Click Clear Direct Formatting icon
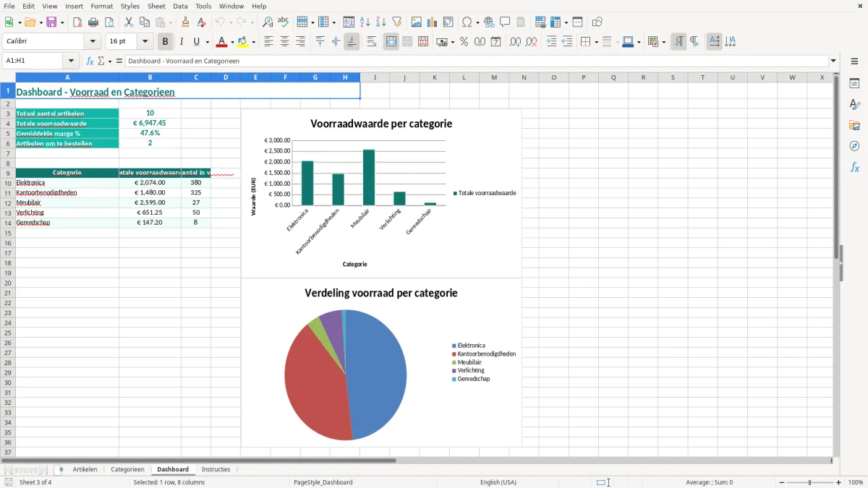Image resolution: width=868 pixels, height=488 pixels. pos(202,22)
